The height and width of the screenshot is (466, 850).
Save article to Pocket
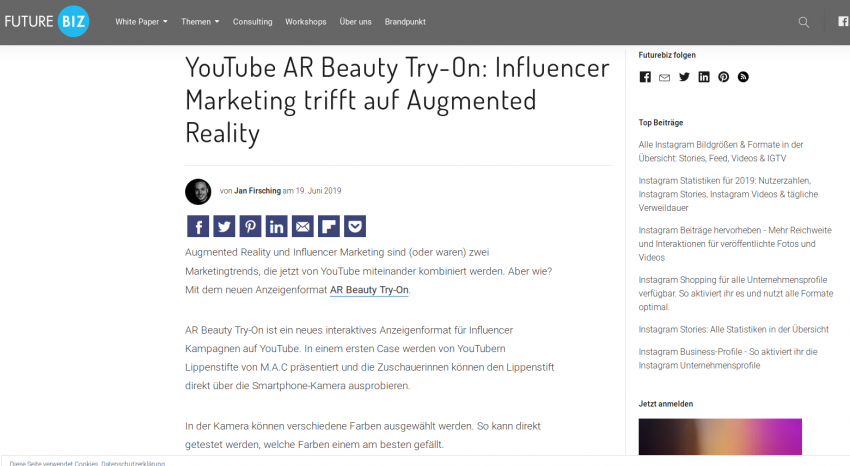(x=355, y=226)
